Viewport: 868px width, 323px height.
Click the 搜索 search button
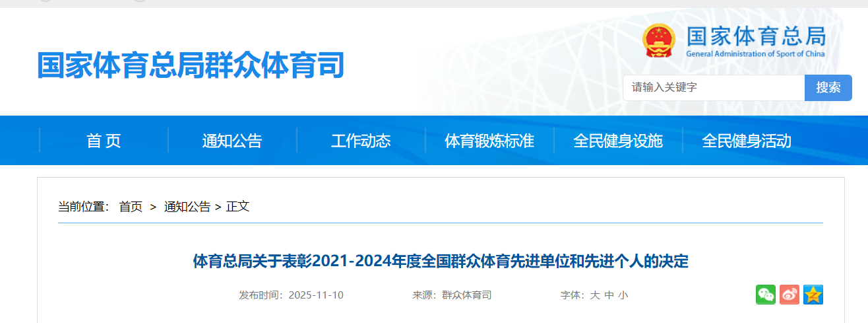pyautogui.click(x=828, y=88)
